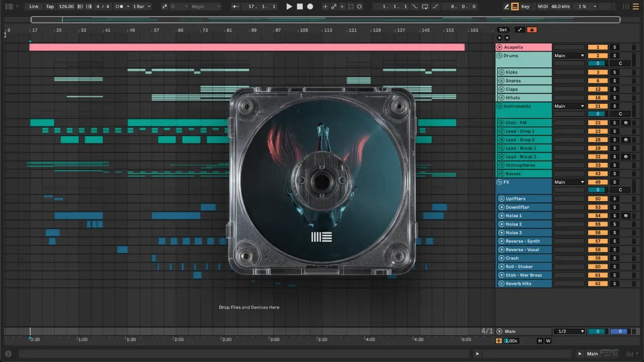Toggle the computer MIDI keyboard icon
This screenshot has width=644, height=362.
(x=515, y=7)
